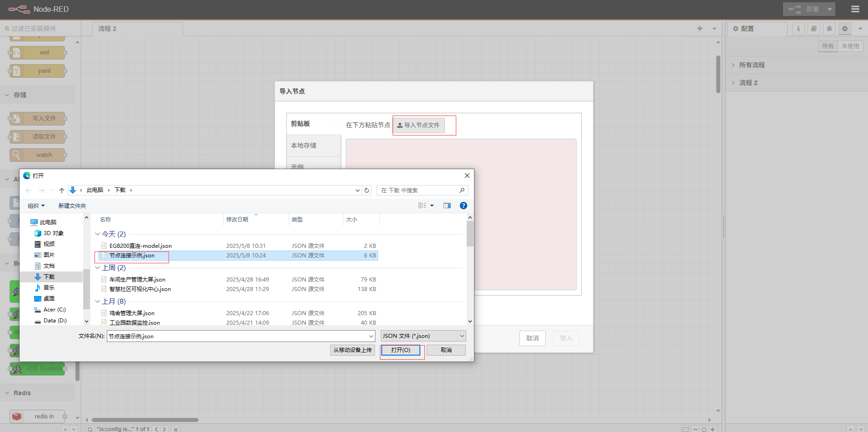This screenshot has height=432, width=868.
Task: Click the 导入节点文件 button
Action: tap(419, 125)
